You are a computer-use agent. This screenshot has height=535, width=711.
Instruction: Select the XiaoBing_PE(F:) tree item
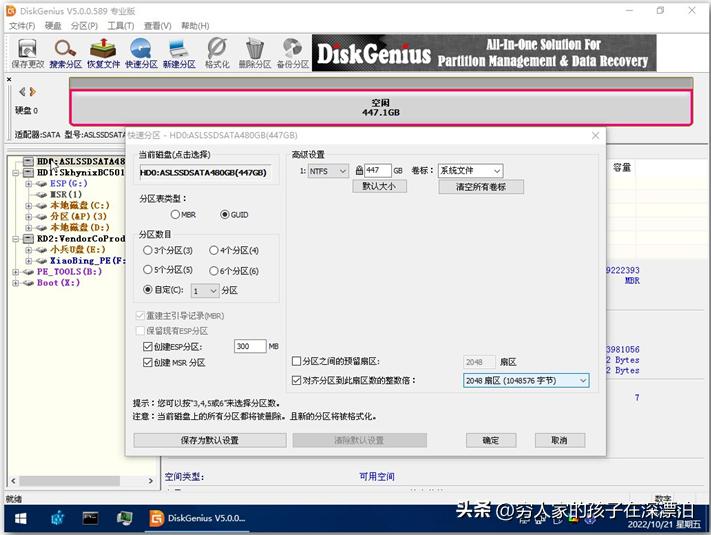[88, 261]
